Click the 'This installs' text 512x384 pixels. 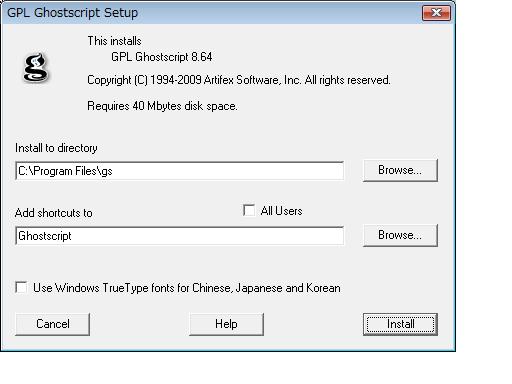tap(114, 41)
